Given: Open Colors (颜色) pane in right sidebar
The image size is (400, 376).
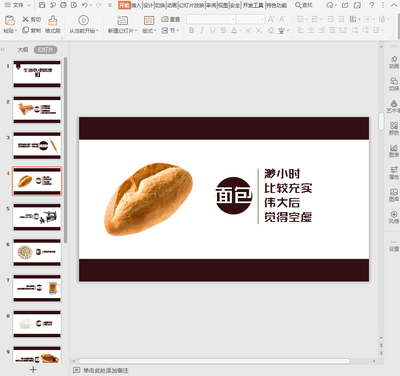Looking at the screenshot, I should click(x=394, y=128).
